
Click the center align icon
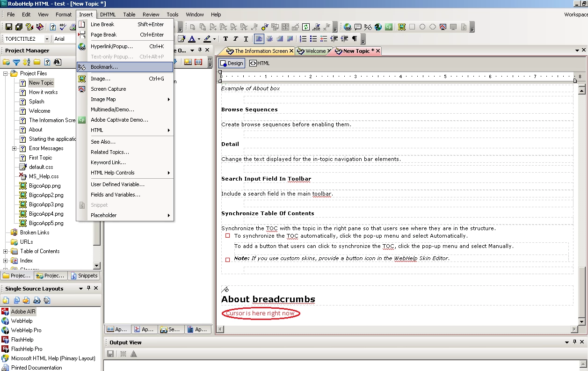tap(269, 39)
